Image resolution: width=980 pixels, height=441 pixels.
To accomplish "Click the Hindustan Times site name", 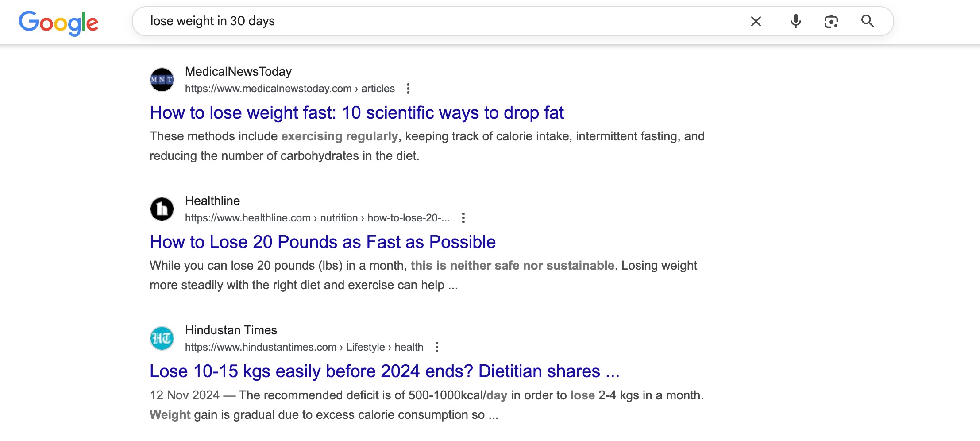I will (231, 330).
